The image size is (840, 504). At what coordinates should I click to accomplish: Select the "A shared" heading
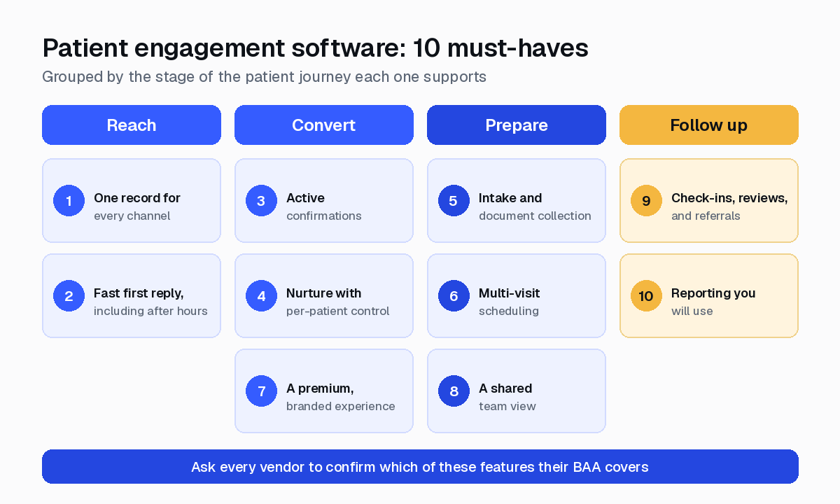pyautogui.click(x=505, y=388)
